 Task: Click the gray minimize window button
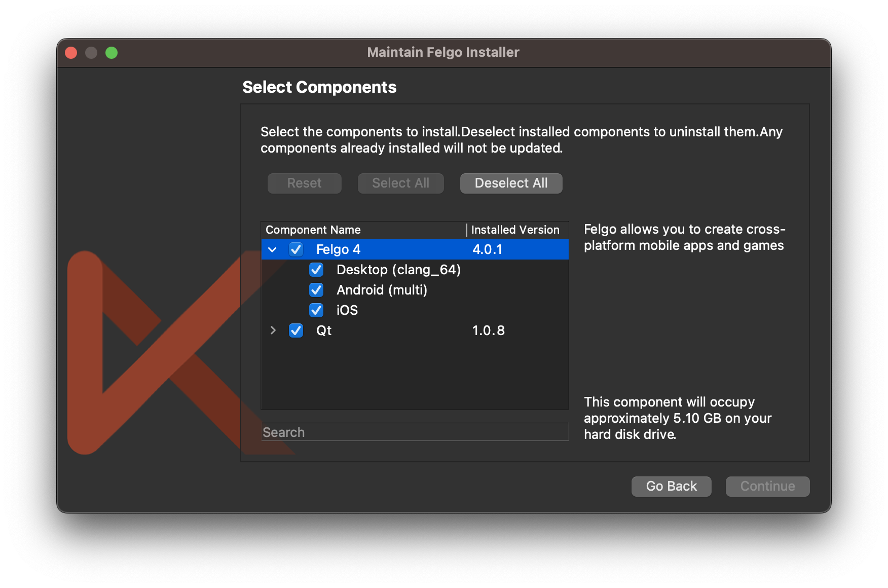click(x=91, y=53)
